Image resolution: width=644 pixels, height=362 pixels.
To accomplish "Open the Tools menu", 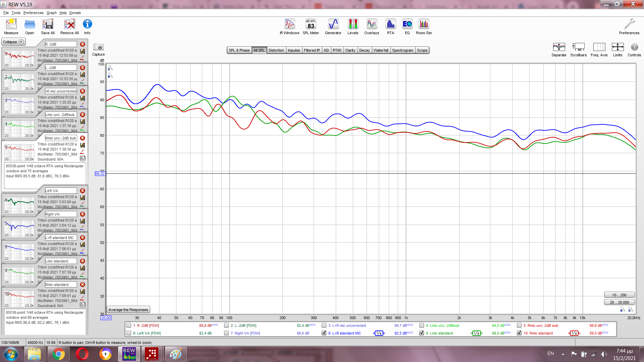I will [x=16, y=13].
